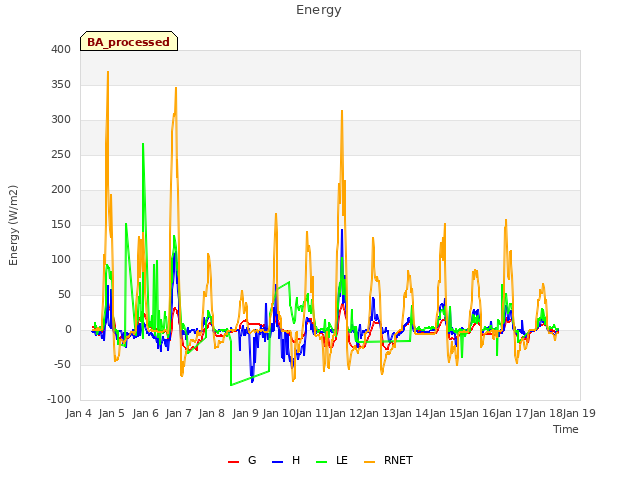
Task: Click the blue H legend color marker
Action: [278, 462]
